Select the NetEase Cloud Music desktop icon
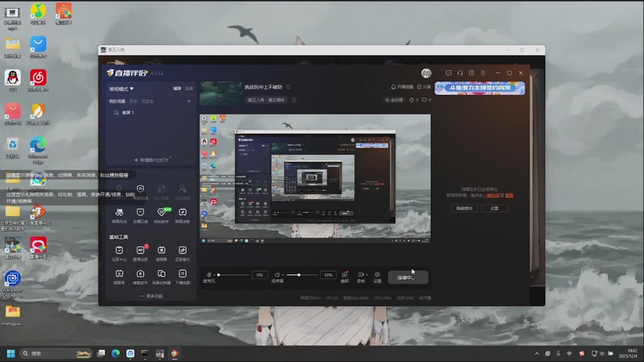Screen dimensions: 644x362 click(38, 80)
